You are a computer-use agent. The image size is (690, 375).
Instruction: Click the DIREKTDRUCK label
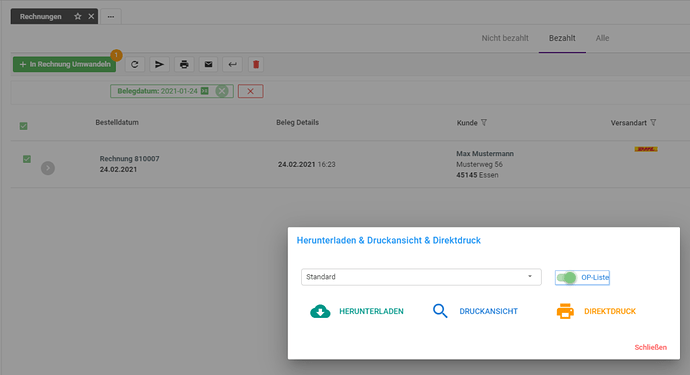pos(610,311)
